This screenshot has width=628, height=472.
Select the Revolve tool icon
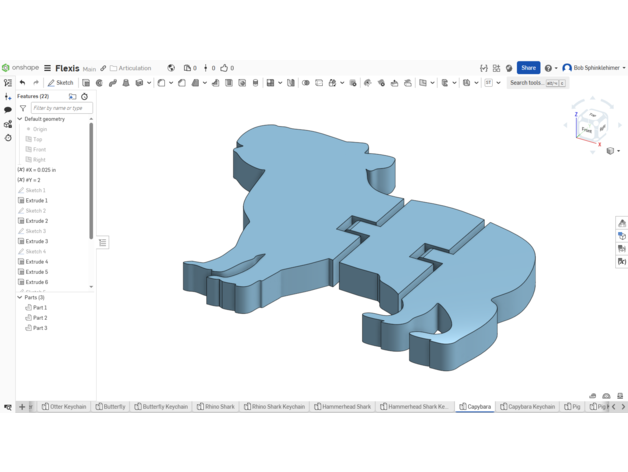[99, 83]
